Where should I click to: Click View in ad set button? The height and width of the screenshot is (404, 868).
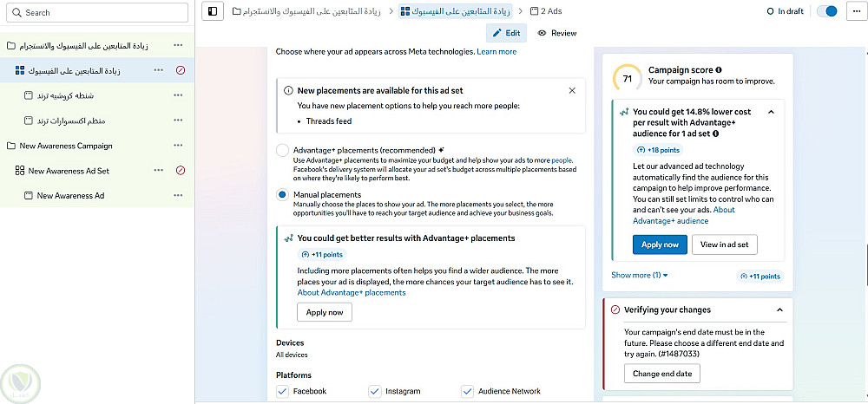[x=725, y=244]
